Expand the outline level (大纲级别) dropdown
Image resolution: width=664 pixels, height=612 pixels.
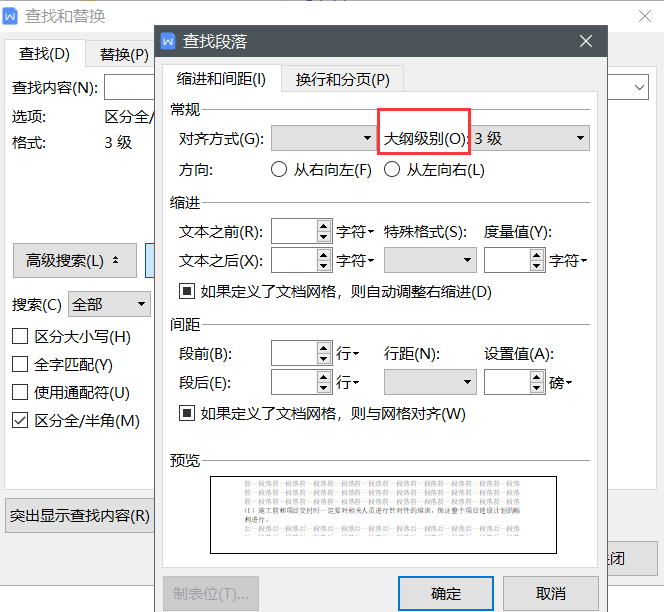530,138
